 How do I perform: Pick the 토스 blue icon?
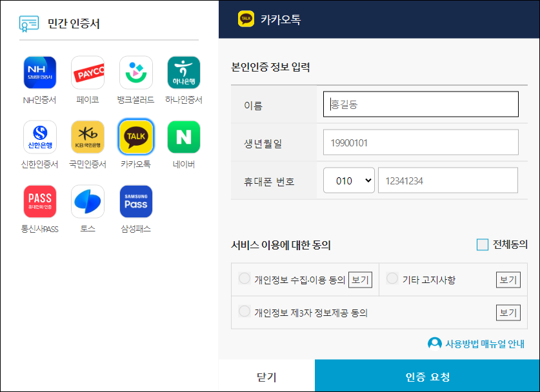coord(88,201)
